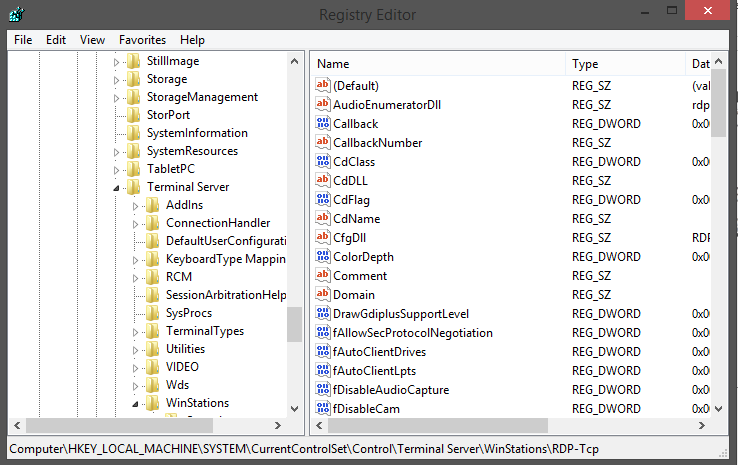Click the Registry Editor icon in title bar
The width and height of the screenshot is (738, 465).
pos(17,15)
